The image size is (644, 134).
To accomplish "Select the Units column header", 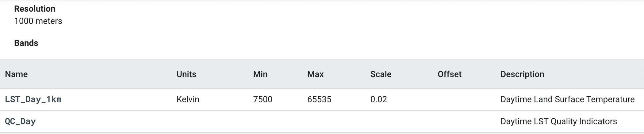I will pos(186,74).
